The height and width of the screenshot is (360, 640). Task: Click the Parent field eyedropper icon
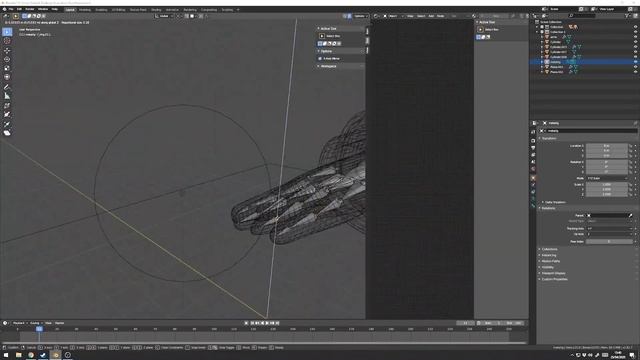click(631, 216)
